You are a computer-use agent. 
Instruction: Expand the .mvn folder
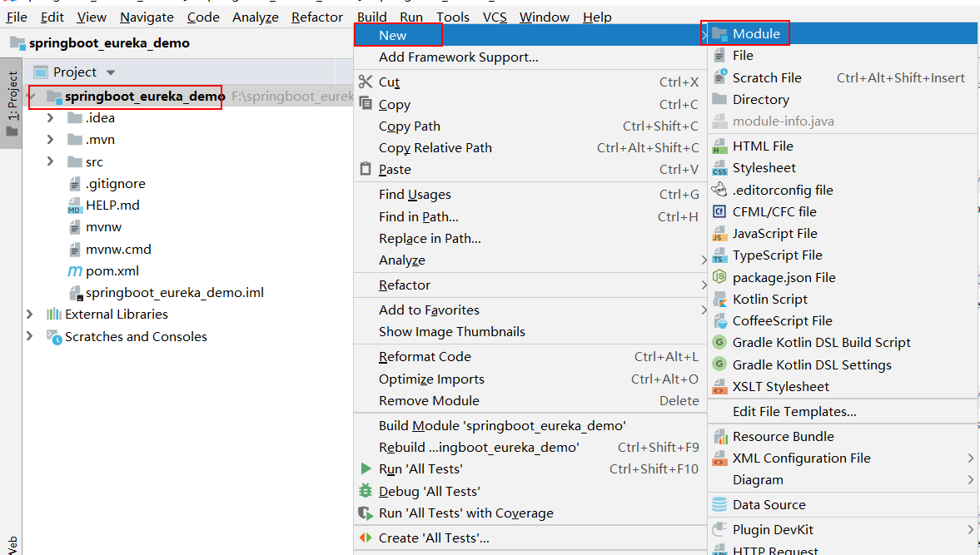click(51, 139)
